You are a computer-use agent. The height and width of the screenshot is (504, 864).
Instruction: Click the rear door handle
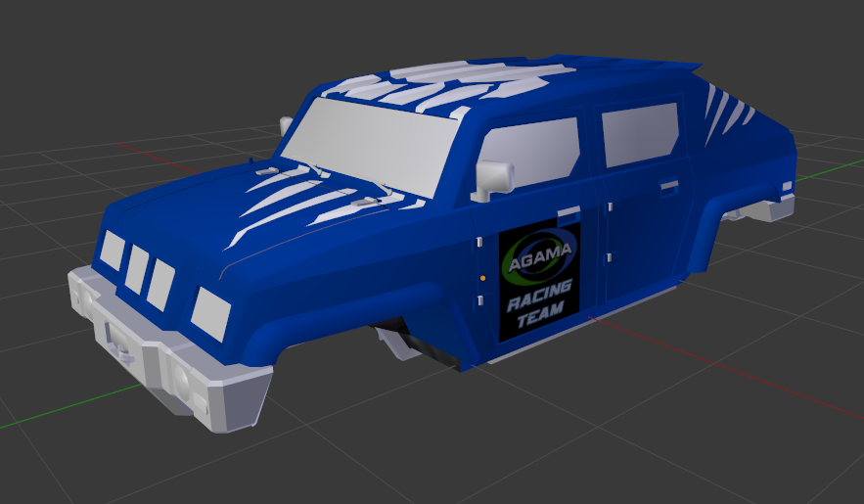(669, 186)
